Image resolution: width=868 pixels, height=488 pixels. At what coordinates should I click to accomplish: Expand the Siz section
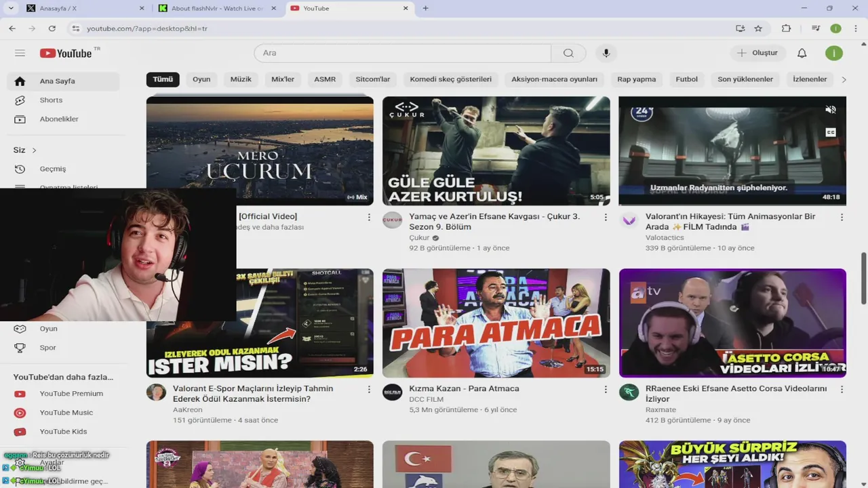click(25, 150)
